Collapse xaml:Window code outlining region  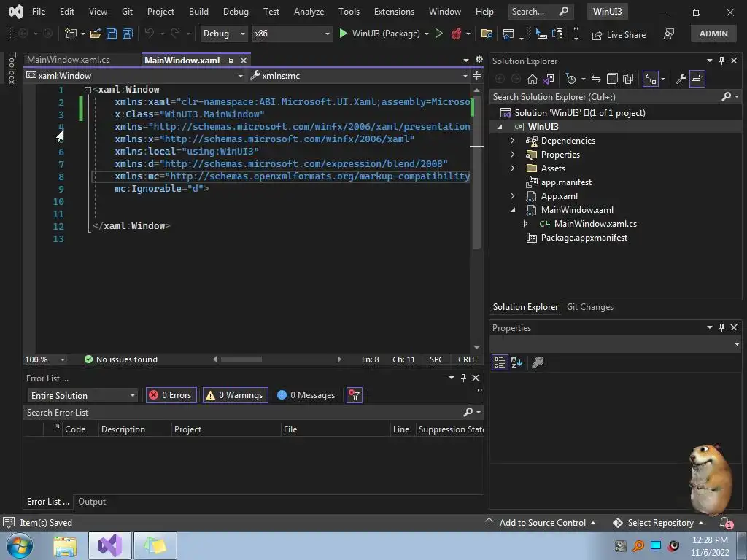(88, 90)
